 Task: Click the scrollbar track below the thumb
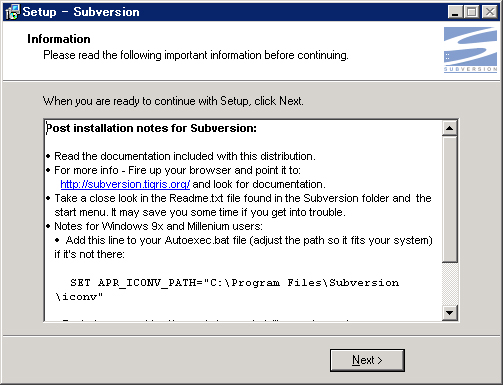pos(449,284)
